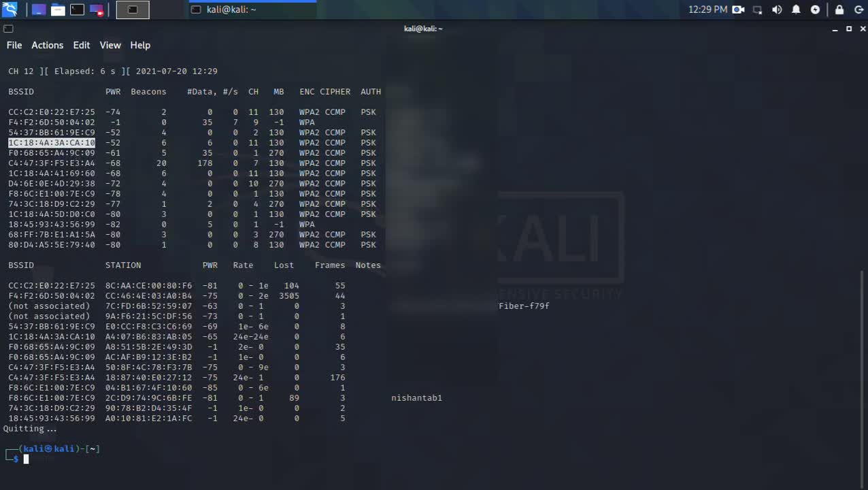
Task: Click the Beacons column header
Action: [148, 92]
